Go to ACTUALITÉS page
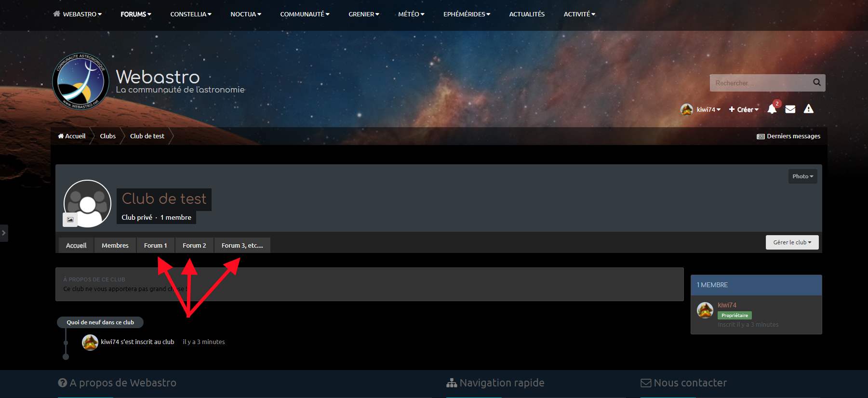The image size is (868, 398). click(527, 14)
